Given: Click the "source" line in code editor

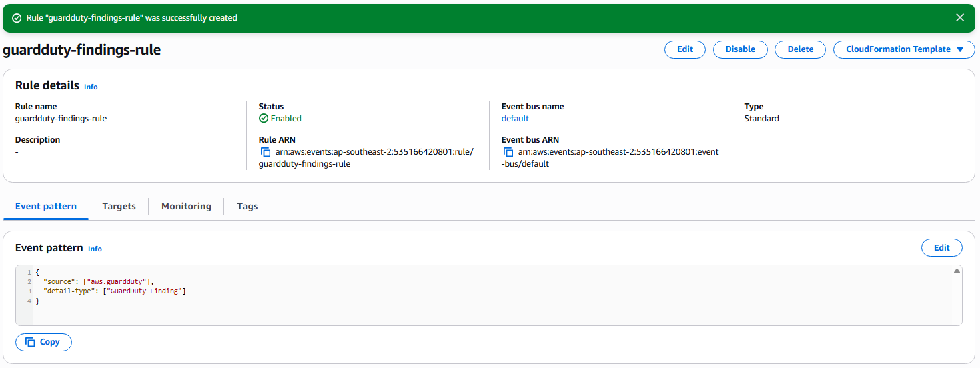Looking at the screenshot, I should point(99,282).
